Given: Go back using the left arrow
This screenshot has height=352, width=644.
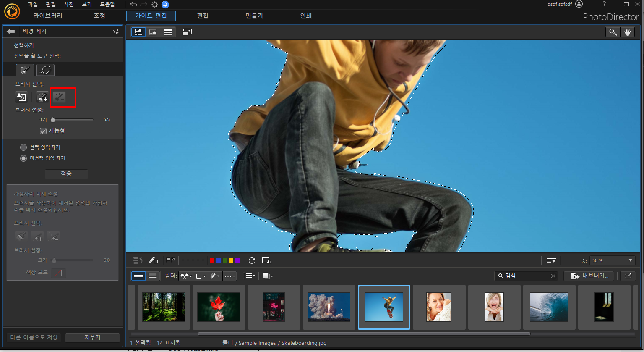Looking at the screenshot, I should pyautogui.click(x=11, y=31).
